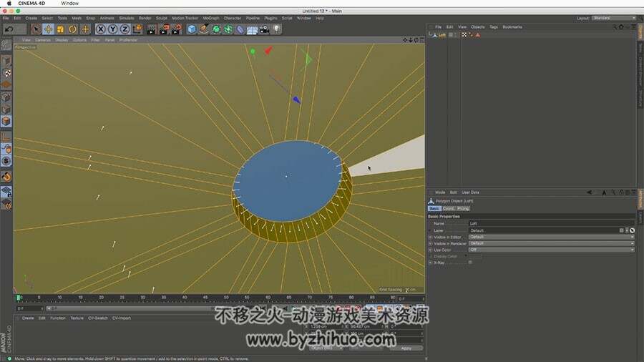644x362 pixels.
Task: Open the spline Pen tool icon
Action: (x=204, y=29)
